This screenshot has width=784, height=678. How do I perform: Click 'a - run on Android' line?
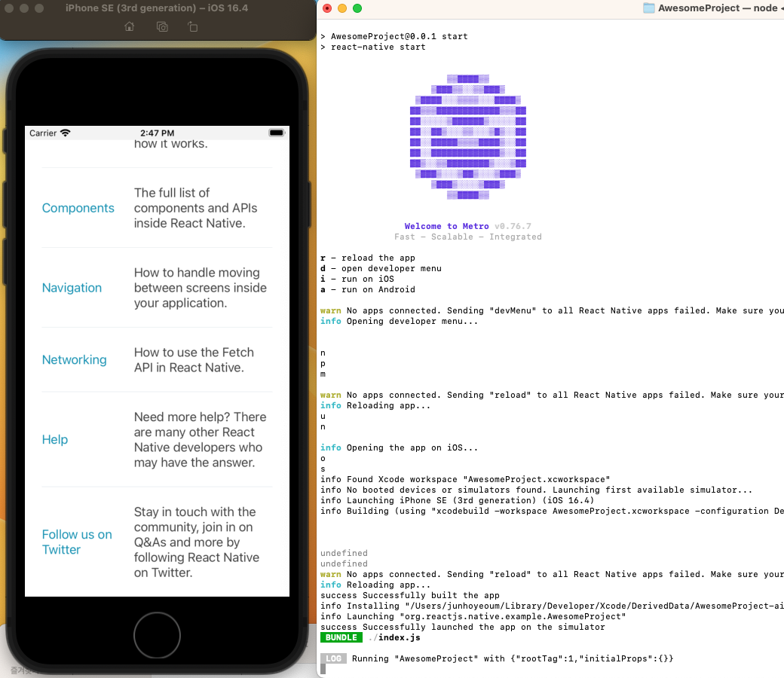(x=368, y=289)
